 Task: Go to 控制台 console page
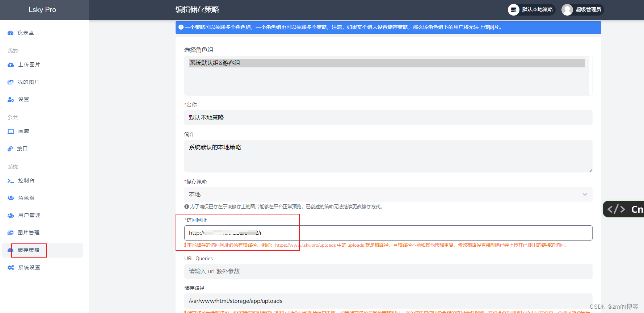click(x=42, y=181)
